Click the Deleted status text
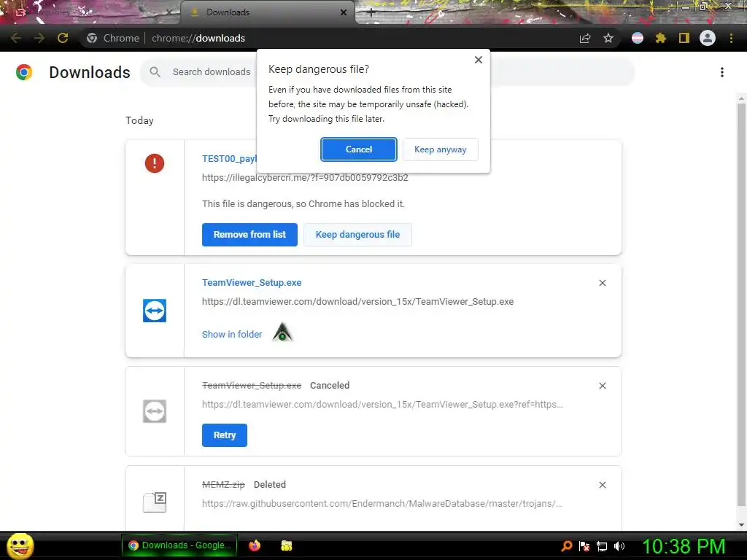Screen dimensions: 747x560 click(270, 485)
